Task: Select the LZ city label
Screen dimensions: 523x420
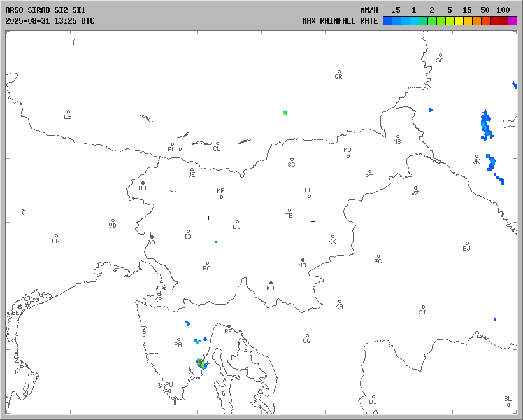Action: 68,117
